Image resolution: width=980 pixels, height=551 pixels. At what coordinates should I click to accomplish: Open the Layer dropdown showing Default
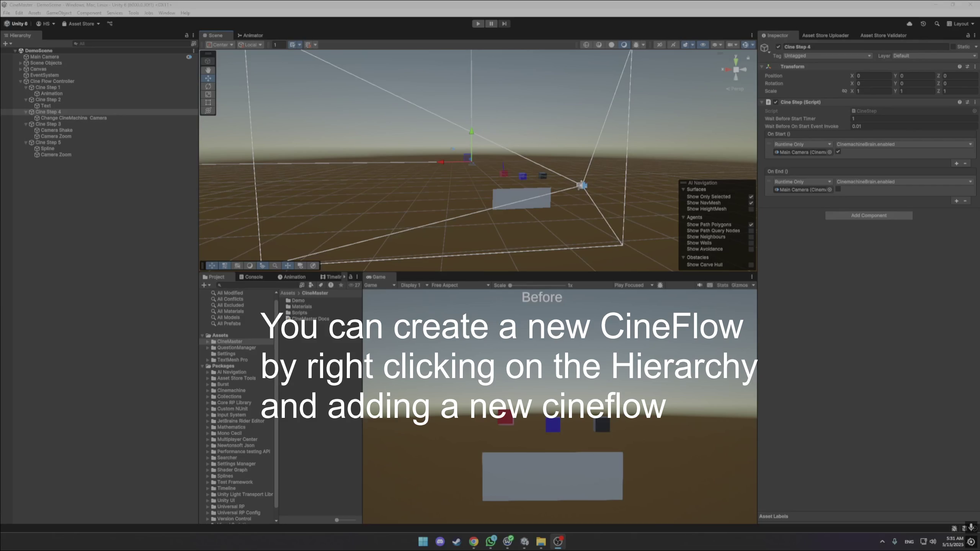click(934, 56)
